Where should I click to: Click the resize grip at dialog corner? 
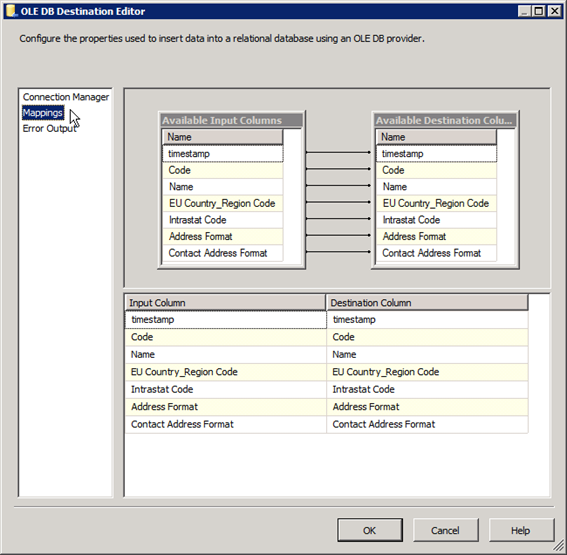pyautogui.click(x=559, y=547)
